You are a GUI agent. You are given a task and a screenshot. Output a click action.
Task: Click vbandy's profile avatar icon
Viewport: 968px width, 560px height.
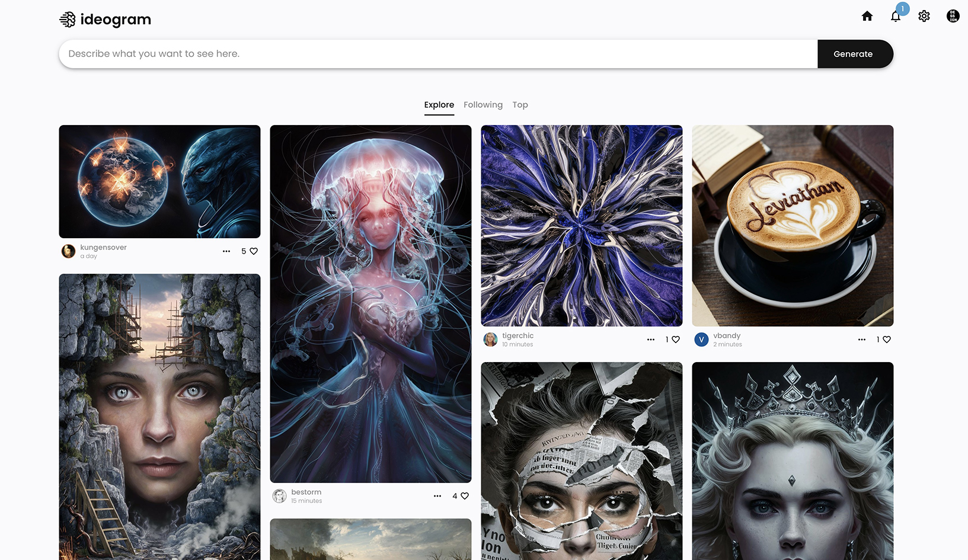[701, 340]
